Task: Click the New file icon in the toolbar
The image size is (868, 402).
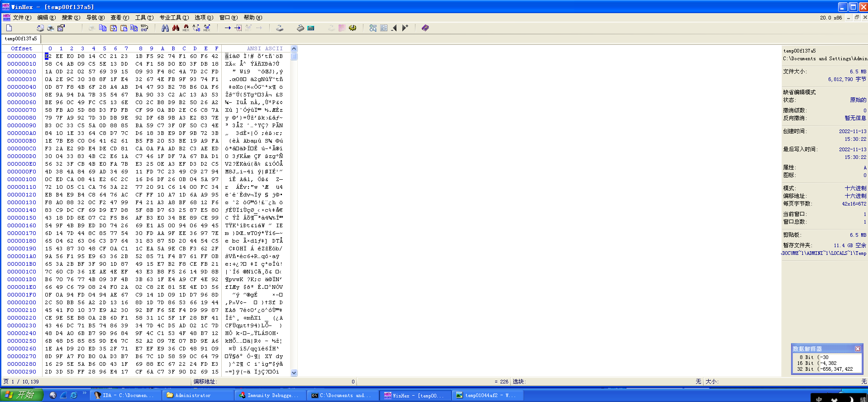Action: [9, 28]
